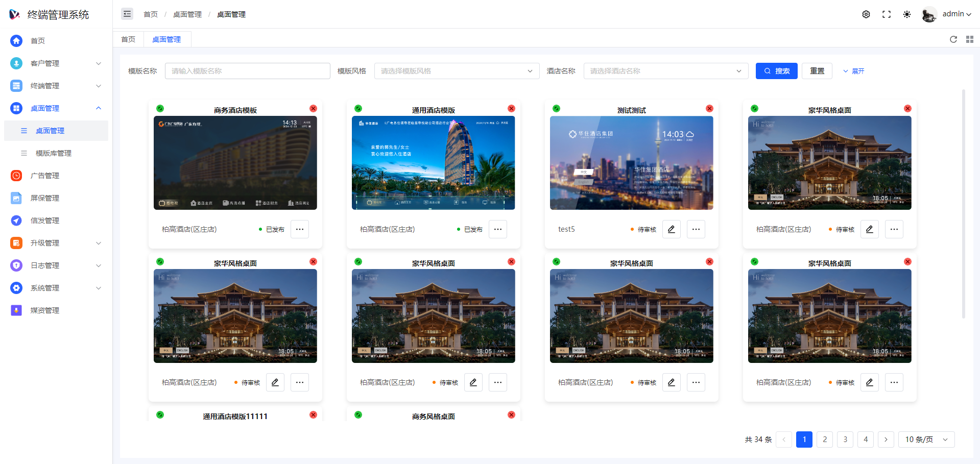Go to page 4
980x464 pixels.
pyautogui.click(x=866, y=439)
